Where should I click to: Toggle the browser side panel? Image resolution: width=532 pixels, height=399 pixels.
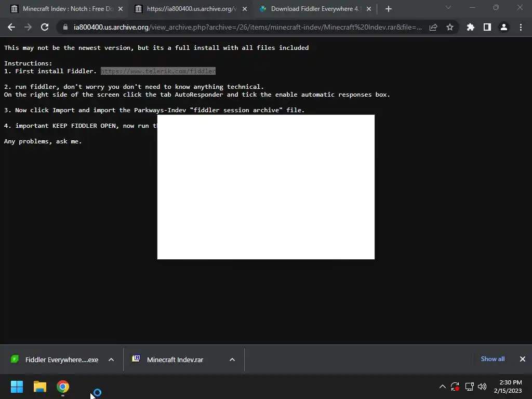(487, 27)
